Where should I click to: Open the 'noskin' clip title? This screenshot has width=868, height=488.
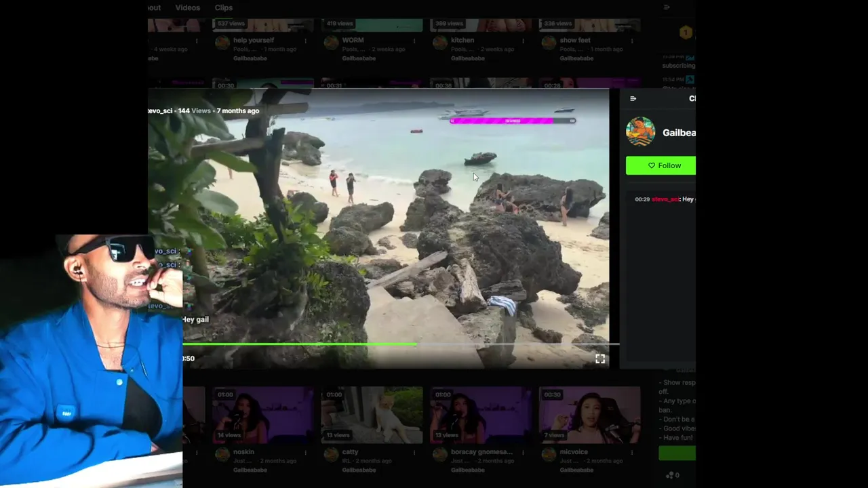click(x=243, y=452)
